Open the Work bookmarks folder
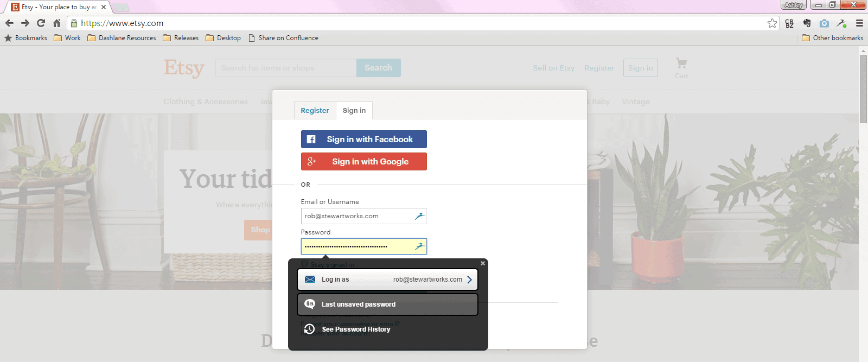The height and width of the screenshot is (362, 868). click(67, 38)
